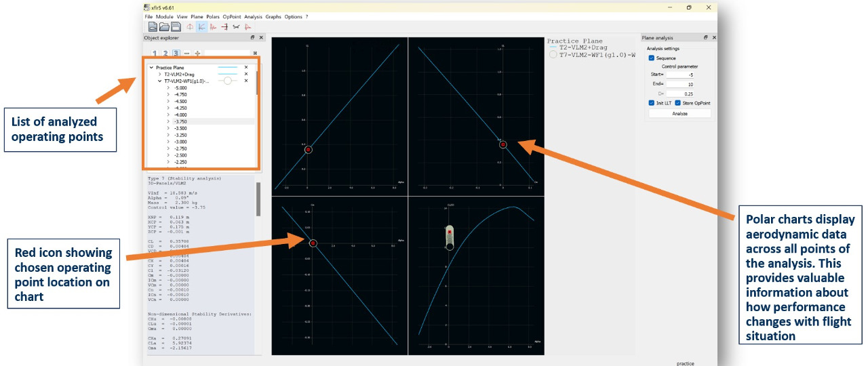Viewport: 868px width, 366px height.
Task: Click the level 1 tree collapse icon
Action: 154,53
